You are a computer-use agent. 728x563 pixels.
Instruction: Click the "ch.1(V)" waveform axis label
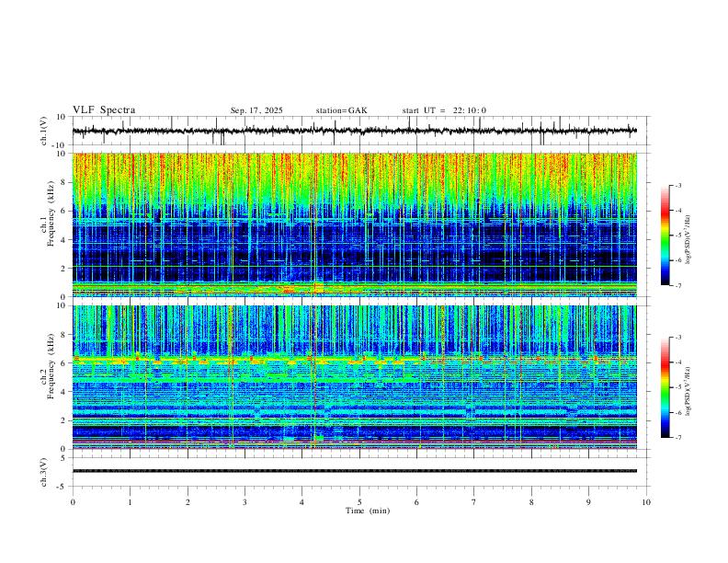[x=44, y=131]
